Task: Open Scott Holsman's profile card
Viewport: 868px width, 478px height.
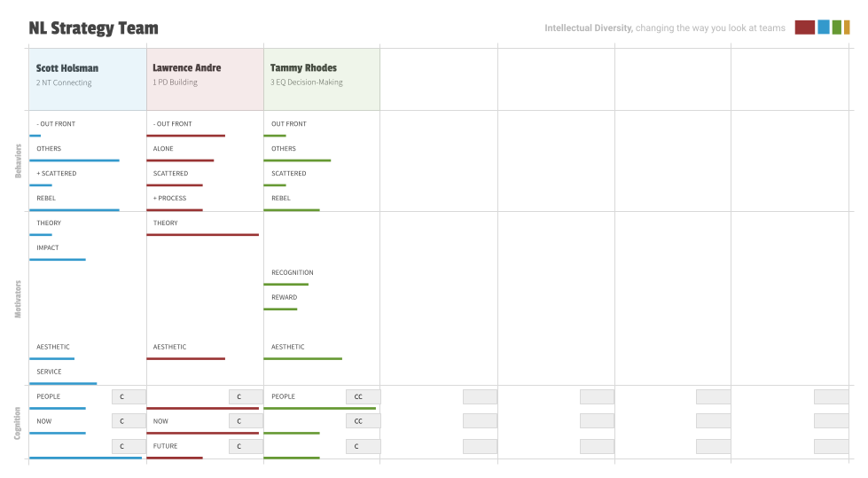Action: click(87, 79)
